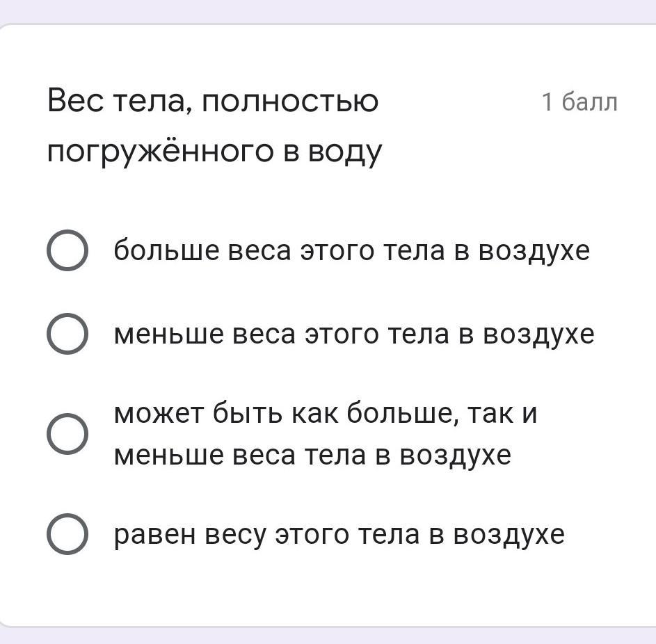The image size is (656, 644).
Task: Click the question heading 'Вес тела, полностью'
Action: coord(213,102)
